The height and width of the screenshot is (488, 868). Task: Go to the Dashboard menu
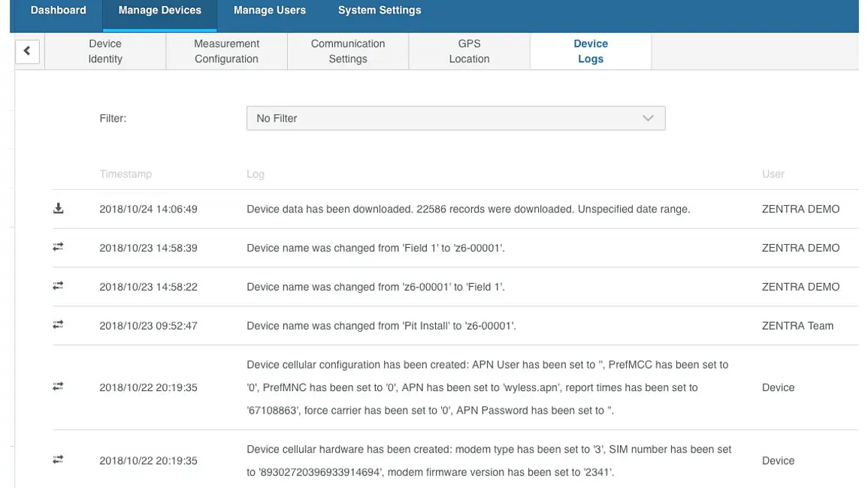[58, 11]
